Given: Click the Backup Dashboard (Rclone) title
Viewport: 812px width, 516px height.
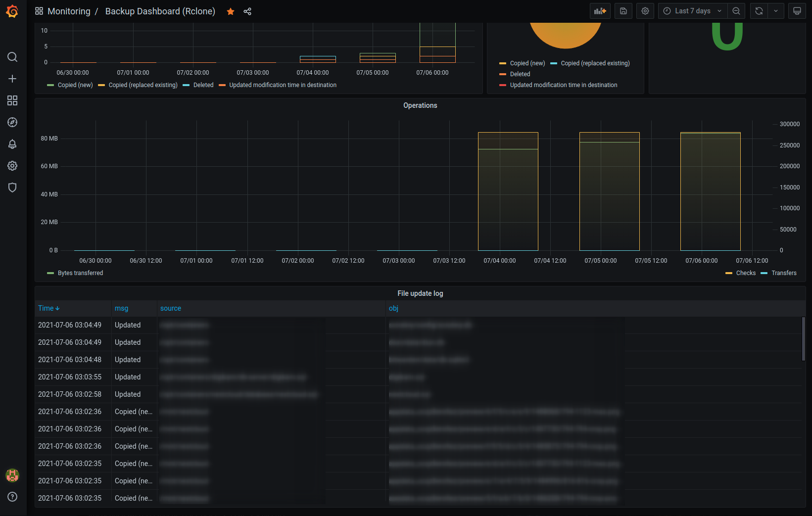Looking at the screenshot, I should (160, 11).
